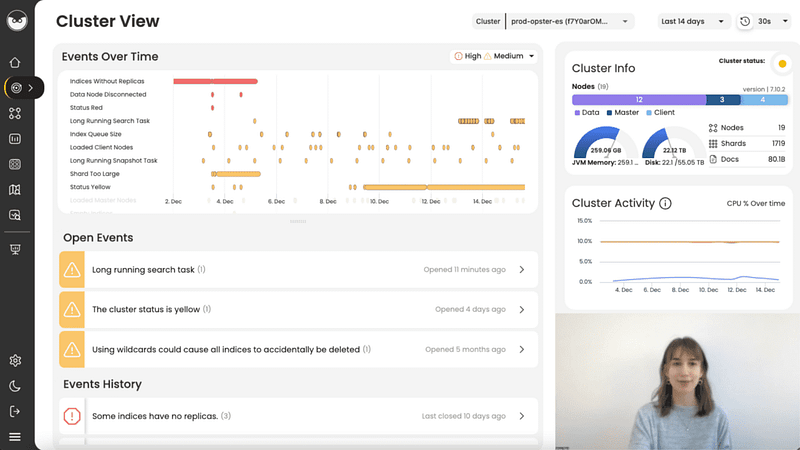Click the auto-refresh clock icon
Viewport: 800px width, 450px height.
pos(745,21)
